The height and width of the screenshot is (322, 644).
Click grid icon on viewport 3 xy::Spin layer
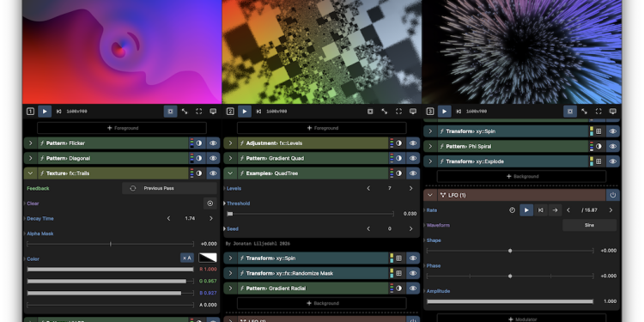598,131
